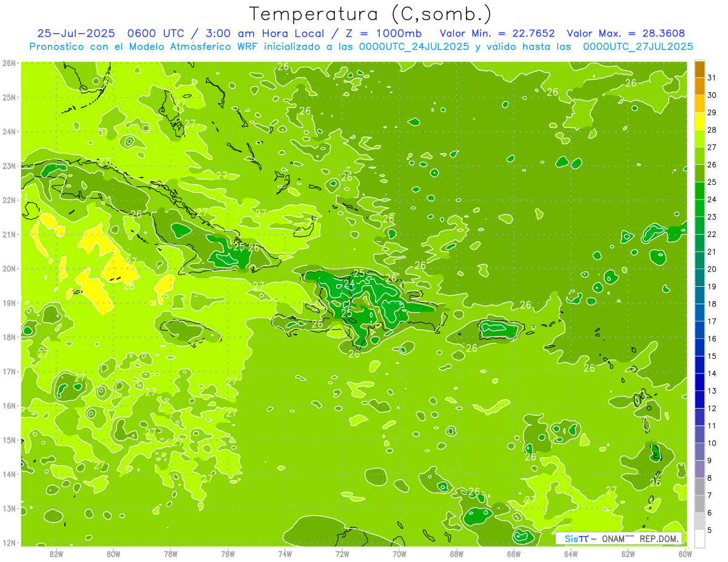Click latitude axis label '20N'
Screen dimensions: 728x562
(8, 269)
